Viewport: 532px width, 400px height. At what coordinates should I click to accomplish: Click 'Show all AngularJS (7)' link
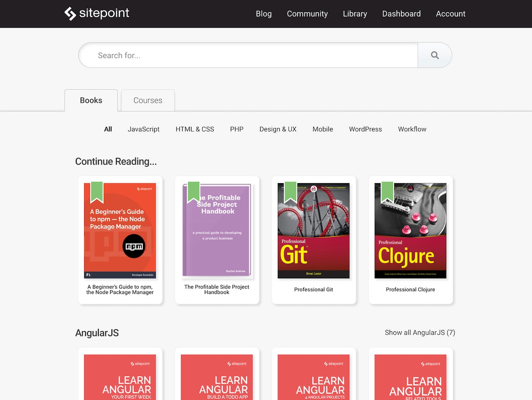coord(420,333)
